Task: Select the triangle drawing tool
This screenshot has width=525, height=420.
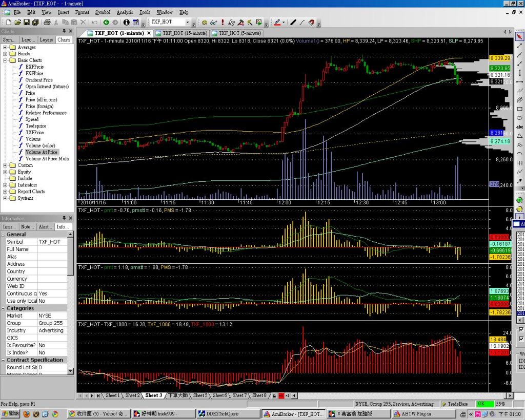Action: (x=519, y=135)
